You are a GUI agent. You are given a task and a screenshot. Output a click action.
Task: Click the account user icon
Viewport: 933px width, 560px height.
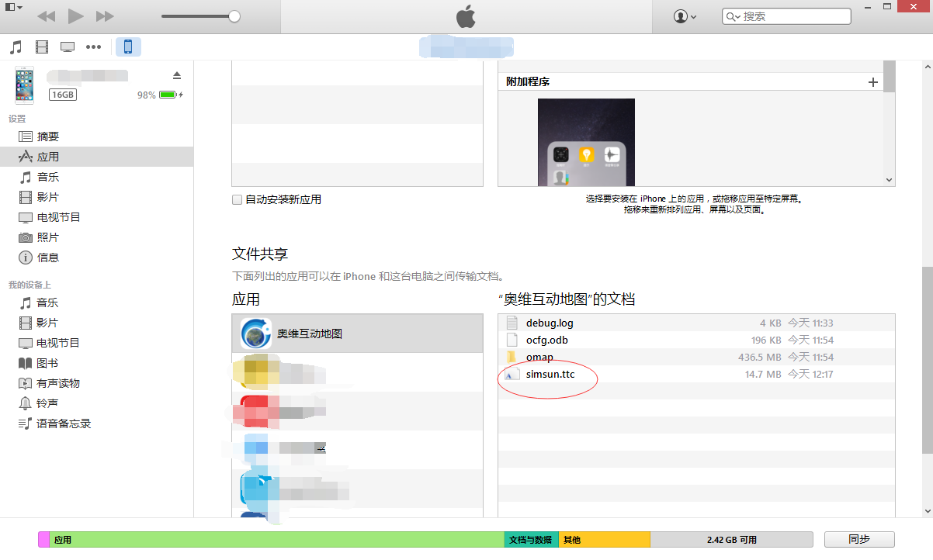681,16
